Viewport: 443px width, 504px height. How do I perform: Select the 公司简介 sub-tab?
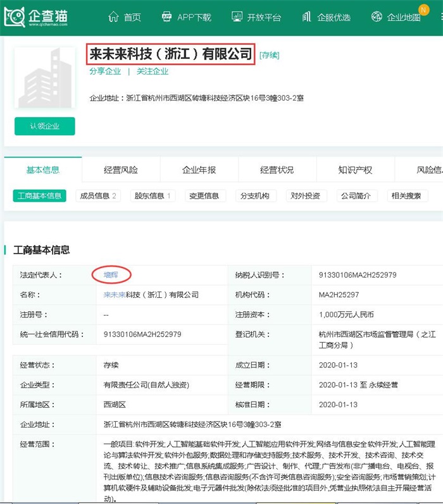(357, 196)
